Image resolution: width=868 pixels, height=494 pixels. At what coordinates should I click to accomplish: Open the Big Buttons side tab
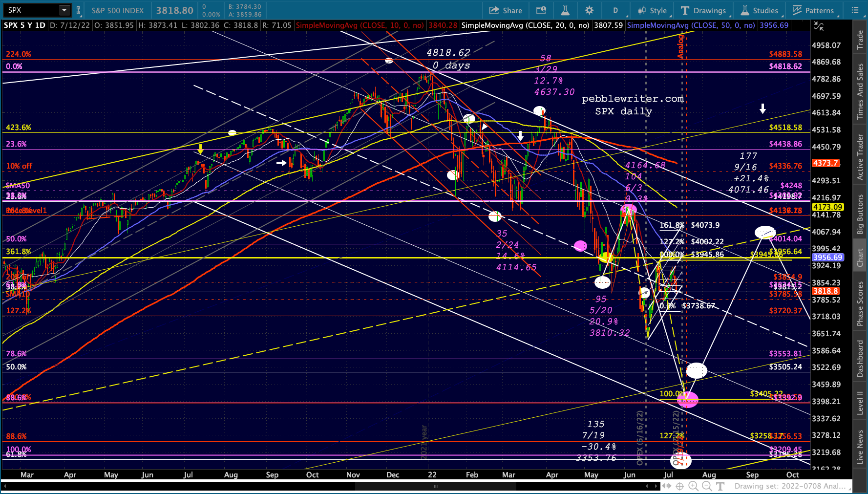point(860,215)
